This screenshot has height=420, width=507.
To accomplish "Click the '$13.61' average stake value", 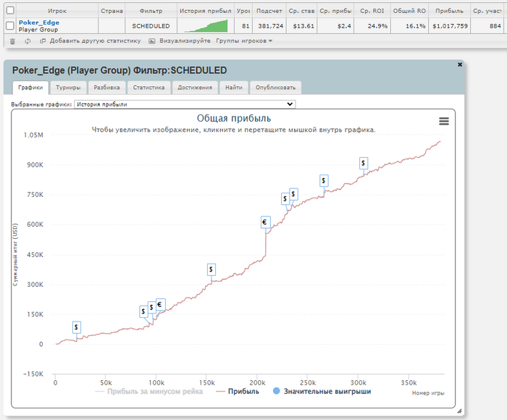I will 303,26.
